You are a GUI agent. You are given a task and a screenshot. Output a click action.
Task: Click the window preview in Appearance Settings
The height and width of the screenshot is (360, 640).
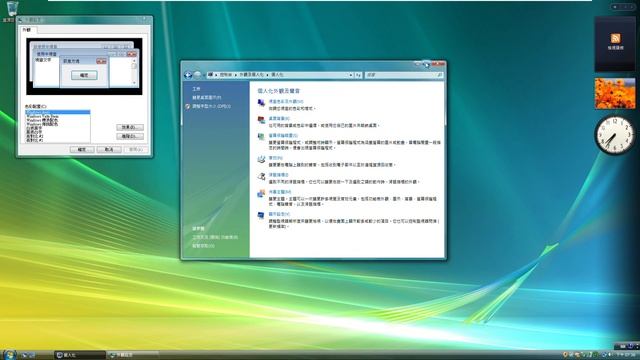point(84,67)
